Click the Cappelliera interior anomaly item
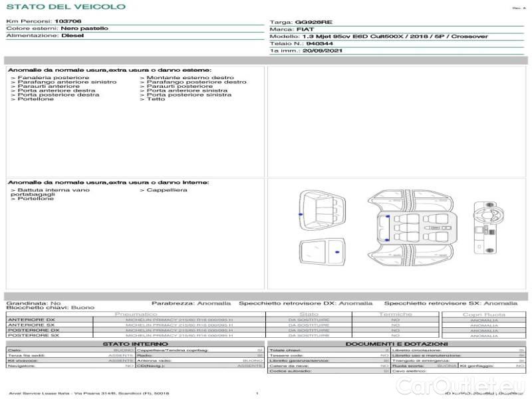The width and height of the screenshot is (532, 399). 167,190
